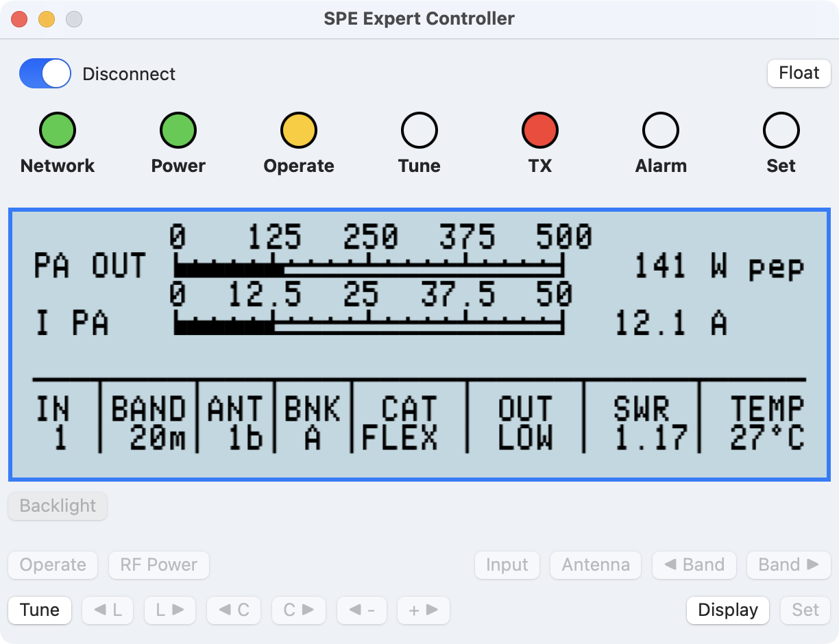Click the Set button at bottom right
The width and height of the screenshot is (839, 644).
tap(805, 610)
